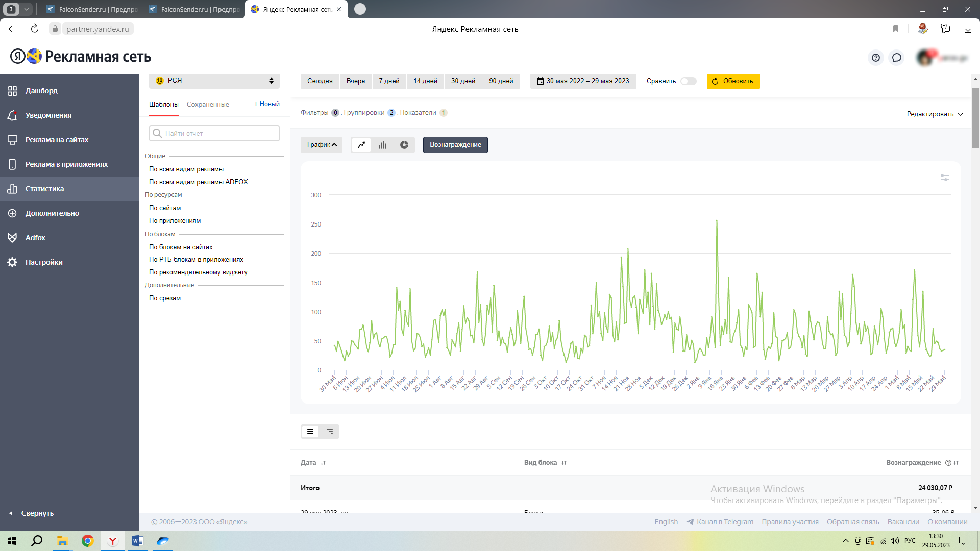This screenshot has height=551, width=980.
Task: Open the help question mark icon
Action: click(x=876, y=58)
